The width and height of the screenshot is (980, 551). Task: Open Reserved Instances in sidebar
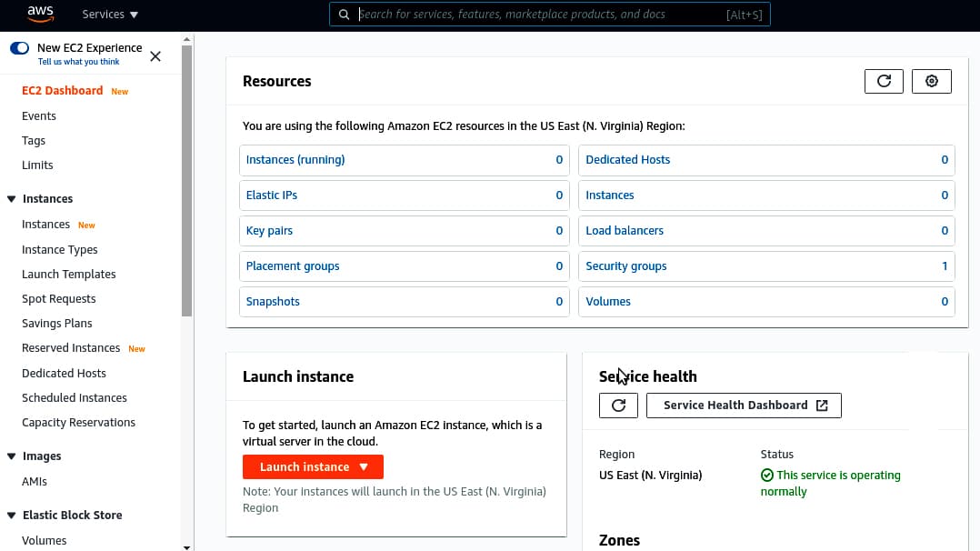71,347
